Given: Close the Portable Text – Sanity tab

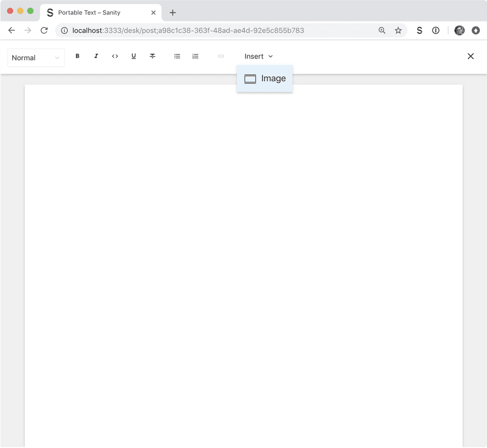Looking at the screenshot, I should click(153, 13).
